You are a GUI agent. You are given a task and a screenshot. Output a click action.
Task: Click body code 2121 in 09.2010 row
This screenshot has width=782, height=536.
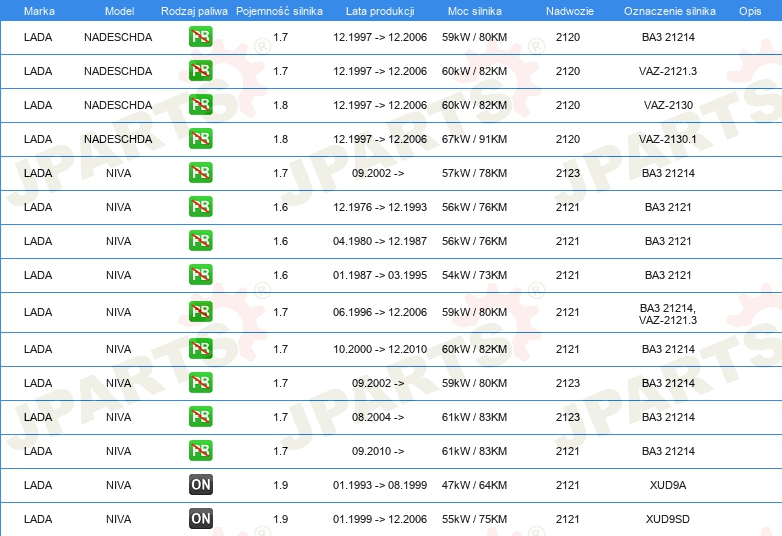568,451
